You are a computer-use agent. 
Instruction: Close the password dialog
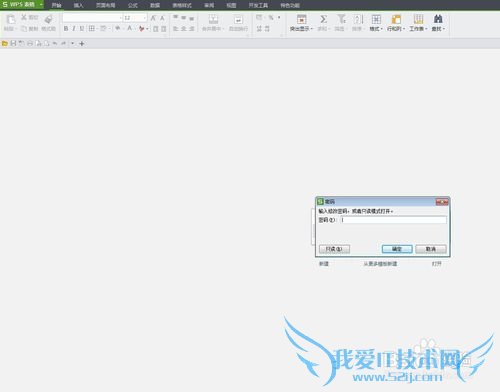point(442,202)
